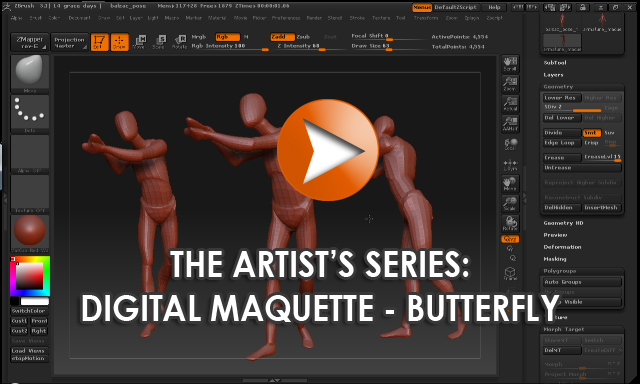Open the Help button
Screen dimensions: 640x384
click(x=494, y=7)
